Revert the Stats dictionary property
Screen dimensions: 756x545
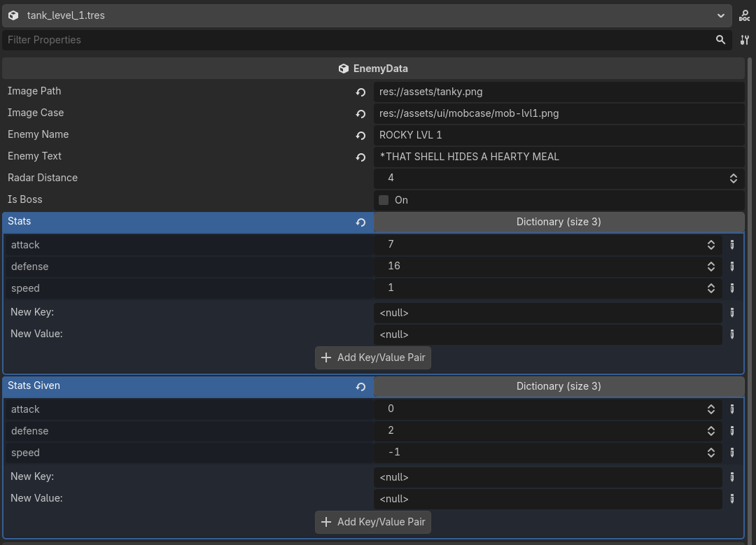coord(360,222)
